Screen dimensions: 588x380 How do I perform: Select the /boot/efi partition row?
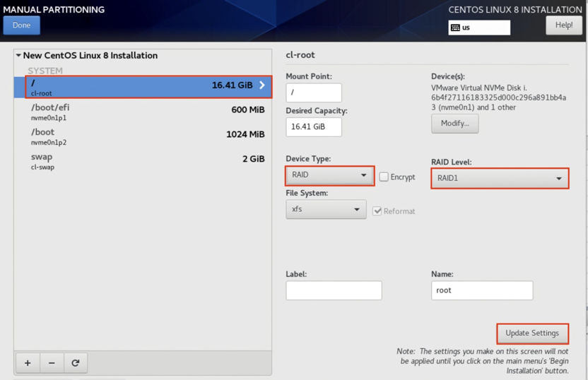click(143, 112)
